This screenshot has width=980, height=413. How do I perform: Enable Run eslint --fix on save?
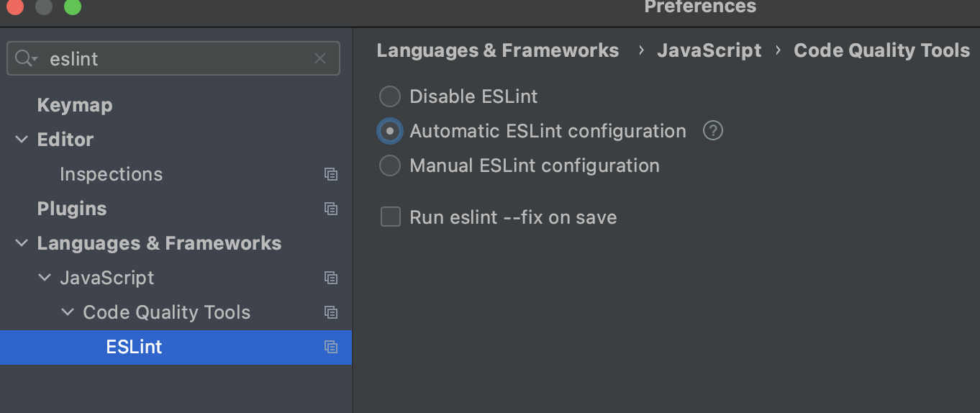(x=390, y=217)
